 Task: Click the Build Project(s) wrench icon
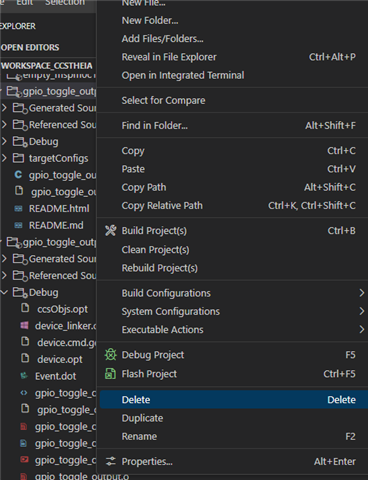point(111,231)
